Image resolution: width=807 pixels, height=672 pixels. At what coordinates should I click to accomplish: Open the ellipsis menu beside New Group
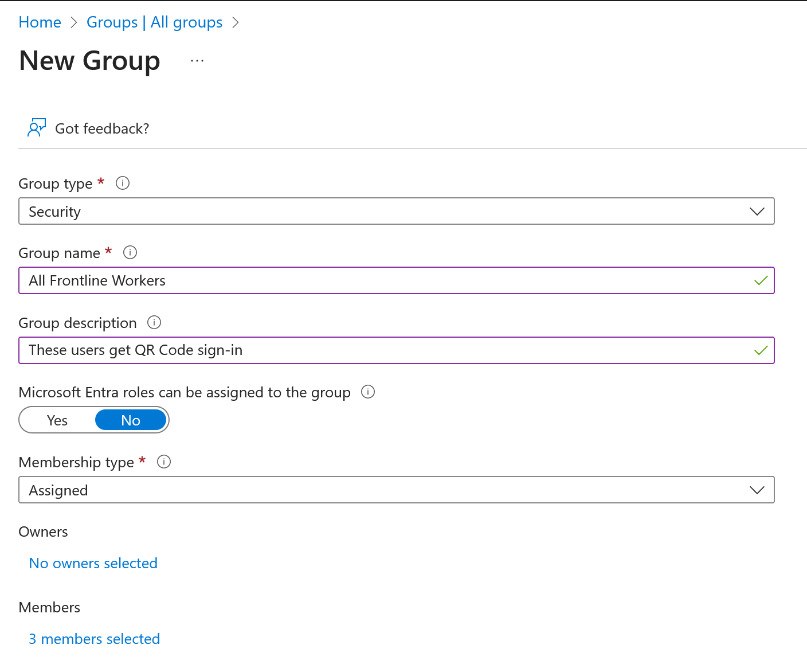tap(197, 61)
